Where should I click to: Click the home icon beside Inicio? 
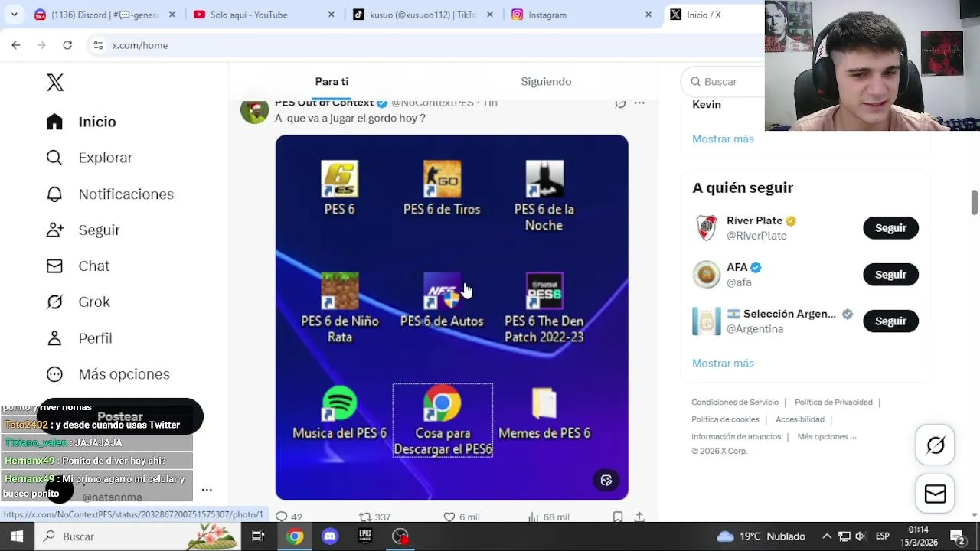[54, 122]
